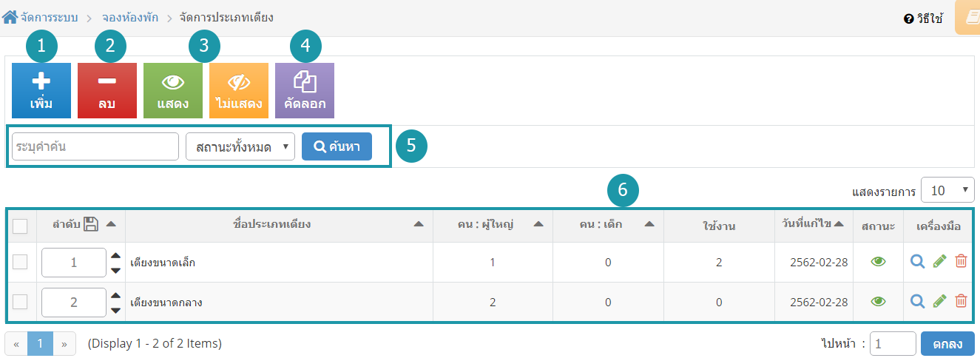980x358 pixels.
Task: Open the วิธีใช้ help link
Action: [x=924, y=18]
